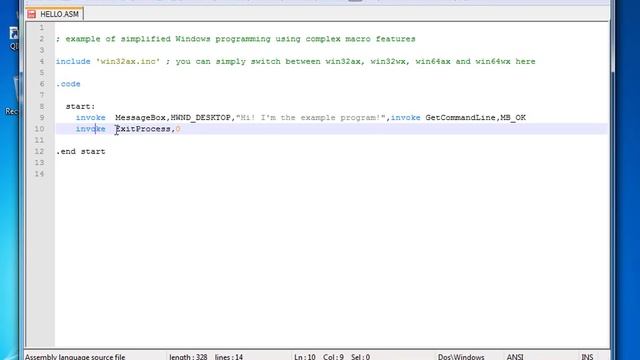640x360 pixels.
Task: Click the "Hi! I'm the example program!" string
Action: [x=311, y=118]
